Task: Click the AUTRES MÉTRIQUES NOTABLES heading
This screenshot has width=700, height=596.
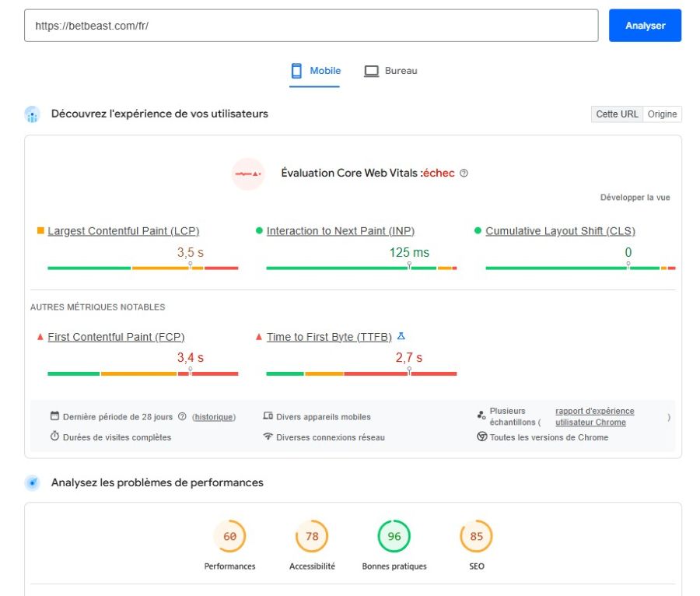Action: (98, 307)
